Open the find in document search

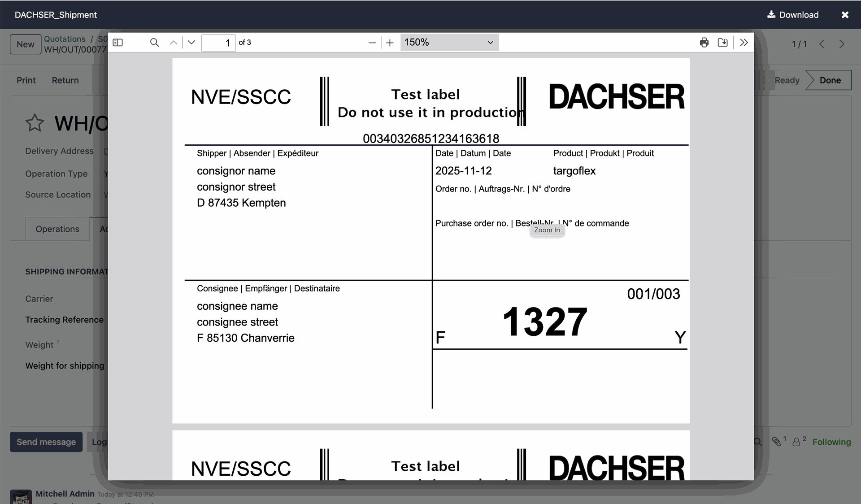pos(154,43)
